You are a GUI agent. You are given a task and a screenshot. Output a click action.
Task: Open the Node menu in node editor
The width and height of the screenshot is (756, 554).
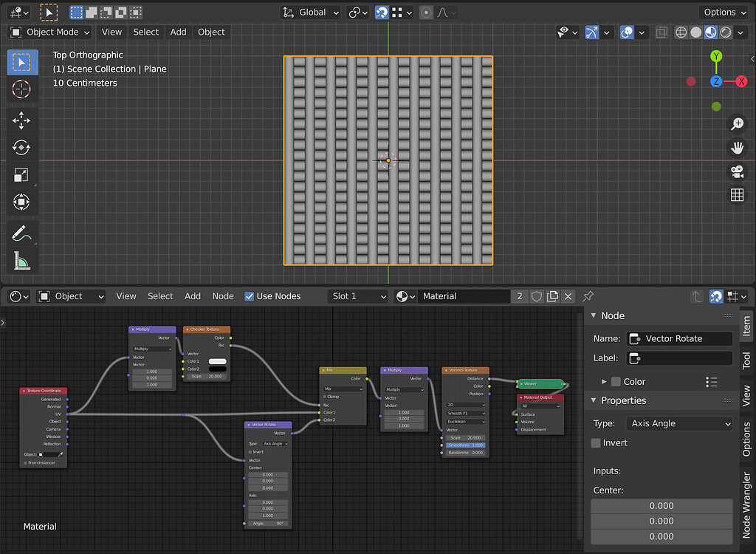tap(223, 296)
